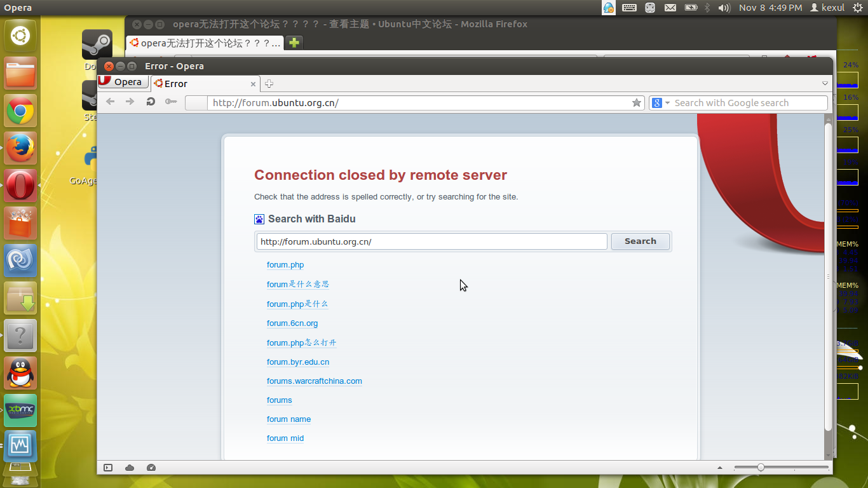Viewport: 868px width, 488px height.
Task: Open the question mark app in launcher
Action: click(20, 335)
